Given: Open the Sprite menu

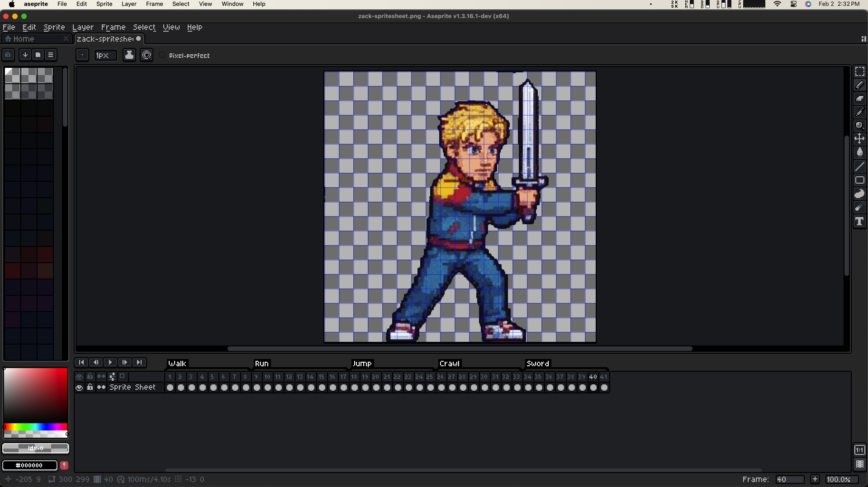Looking at the screenshot, I should [54, 27].
